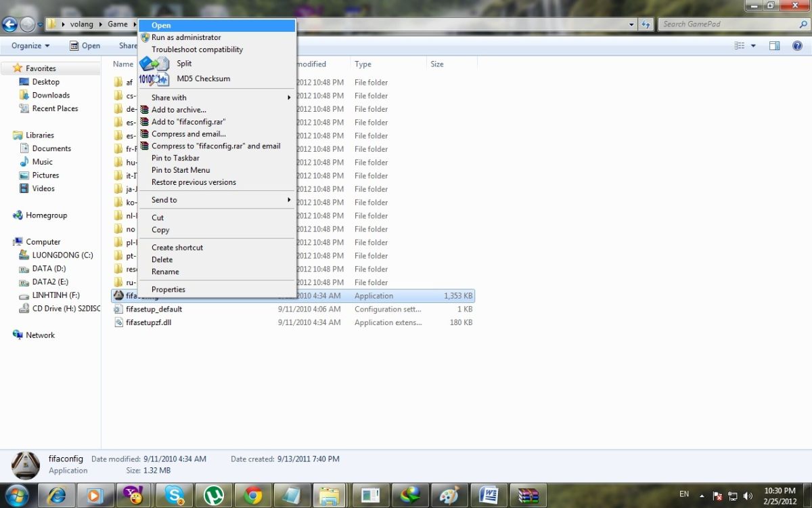The height and width of the screenshot is (508, 812).
Task: Open Videos library in sidebar
Action: tap(43, 188)
